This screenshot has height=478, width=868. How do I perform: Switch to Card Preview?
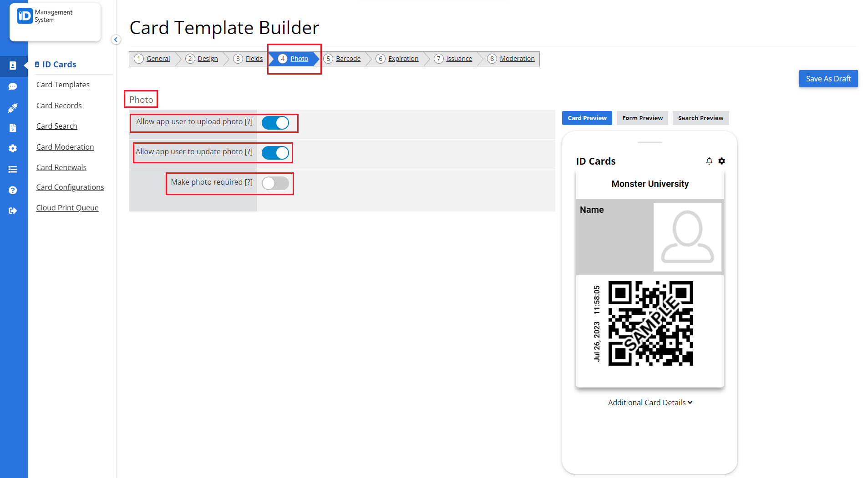point(587,118)
